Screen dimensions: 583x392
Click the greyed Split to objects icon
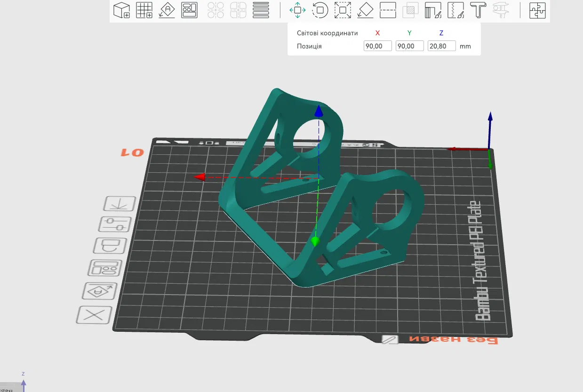point(216,10)
